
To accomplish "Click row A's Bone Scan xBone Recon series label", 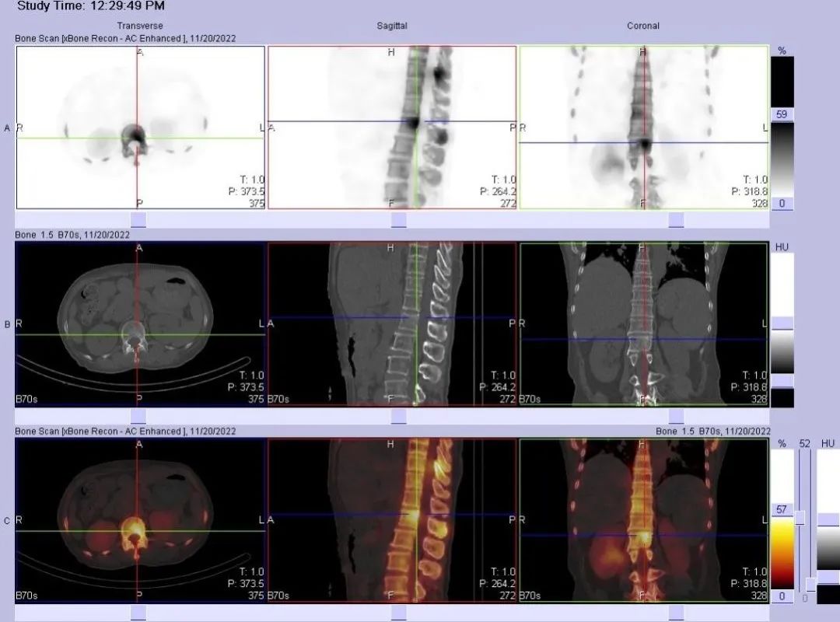I will [125, 39].
